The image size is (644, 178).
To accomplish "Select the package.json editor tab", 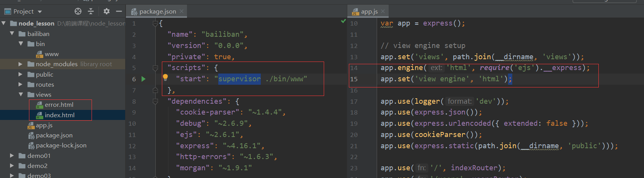I will coord(157,12).
